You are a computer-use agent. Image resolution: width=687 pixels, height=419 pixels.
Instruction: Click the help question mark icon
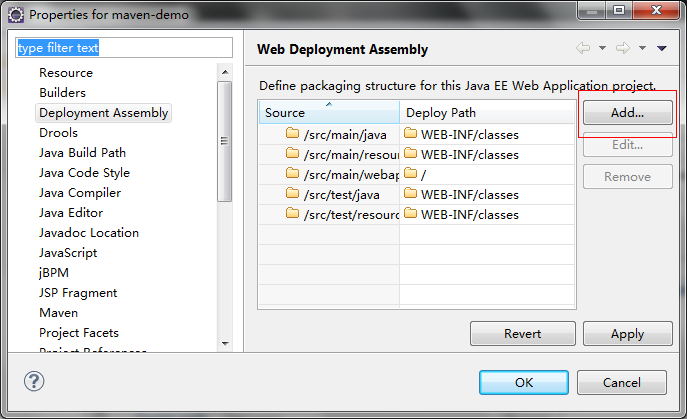pyautogui.click(x=34, y=381)
